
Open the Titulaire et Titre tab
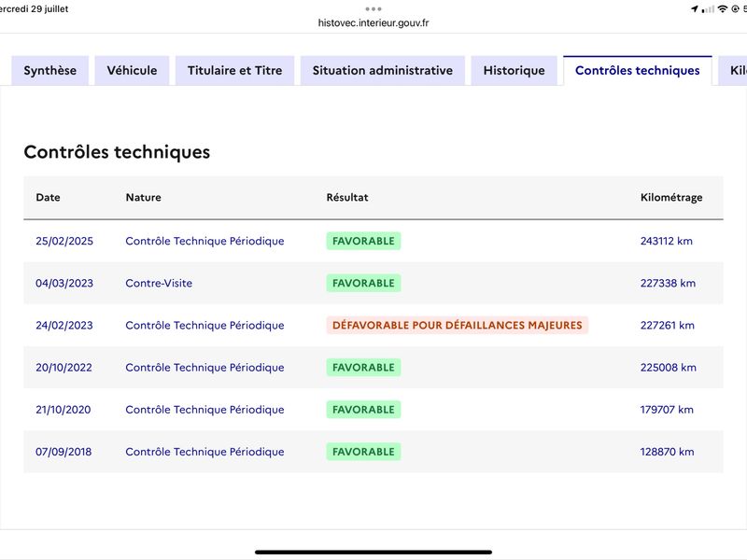tap(235, 71)
